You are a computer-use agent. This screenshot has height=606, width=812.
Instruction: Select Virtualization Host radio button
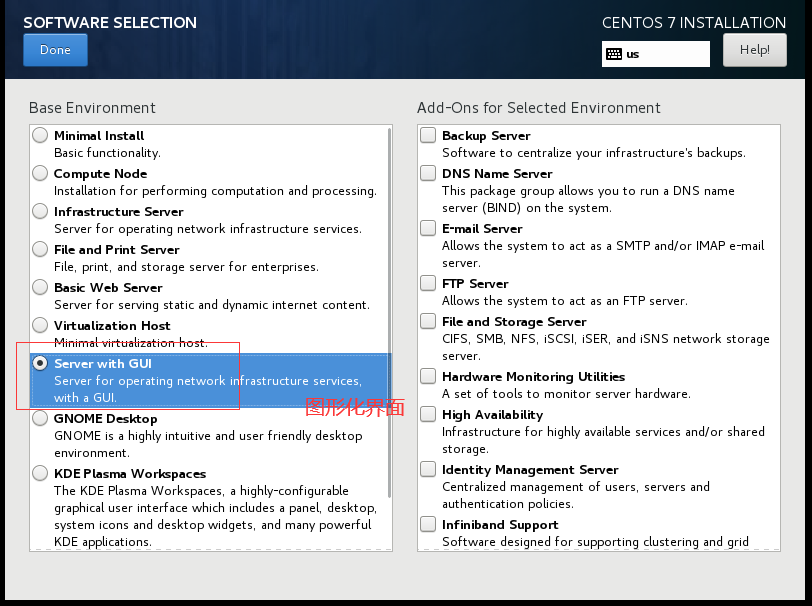[x=40, y=325]
